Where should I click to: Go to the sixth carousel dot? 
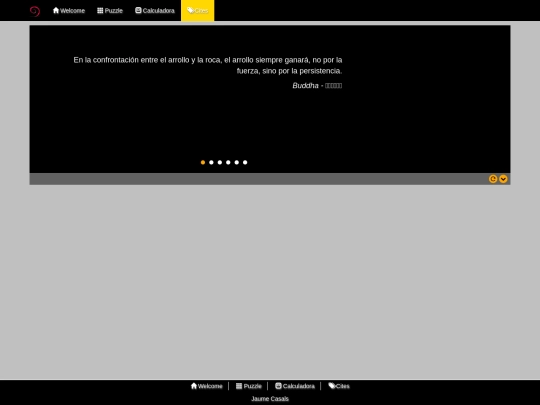[x=245, y=163]
